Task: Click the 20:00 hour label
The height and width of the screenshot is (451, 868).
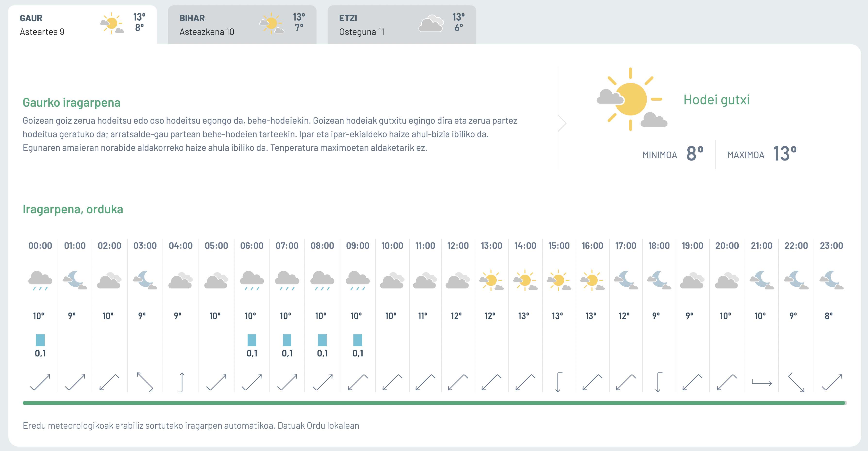Action: point(727,246)
